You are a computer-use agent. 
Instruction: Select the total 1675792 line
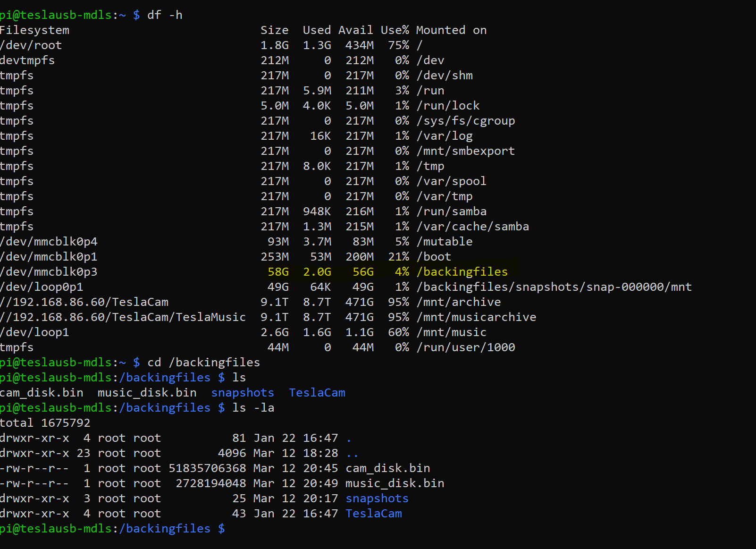click(x=45, y=422)
